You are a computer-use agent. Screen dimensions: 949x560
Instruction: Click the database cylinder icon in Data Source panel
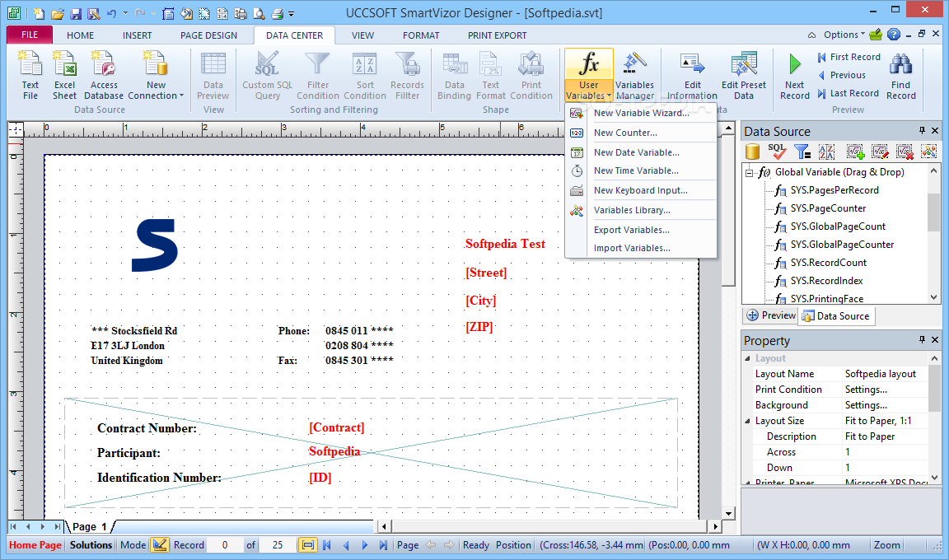(752, 152)
